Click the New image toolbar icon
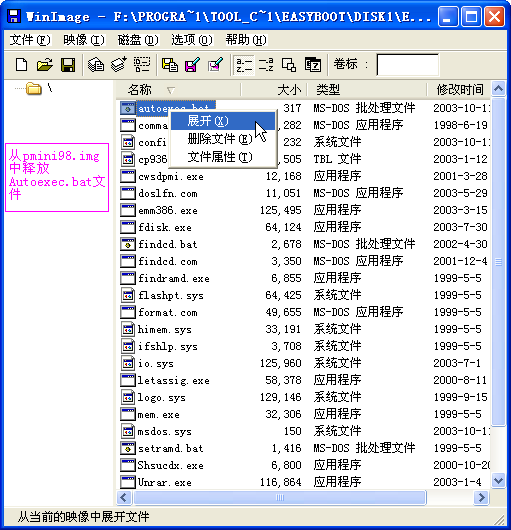 click(x=21, y=65)
